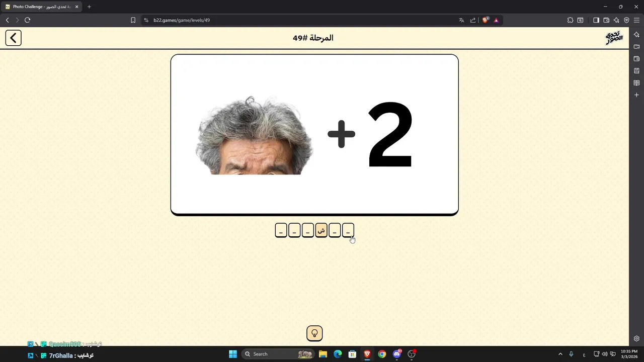The width and height of the screenshot is (644, 362).
Task: Open the tab search icon in toolbar
Action: click(580, 20)
